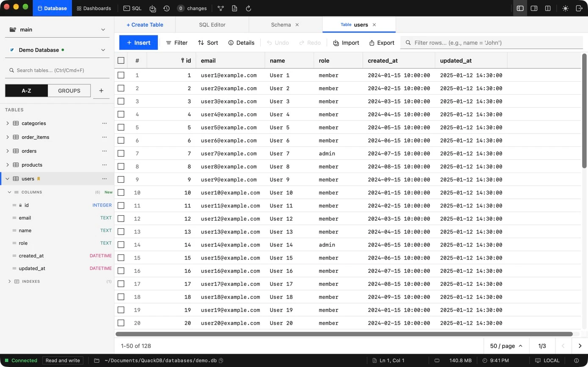
Task: Click the Insert button
Action: click(x=138, y=43)
